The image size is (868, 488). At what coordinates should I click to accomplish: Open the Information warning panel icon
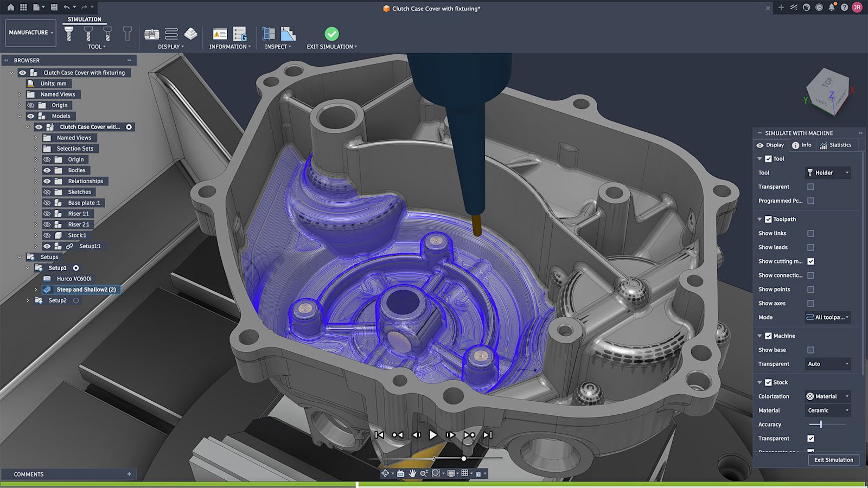pos(220,34)
